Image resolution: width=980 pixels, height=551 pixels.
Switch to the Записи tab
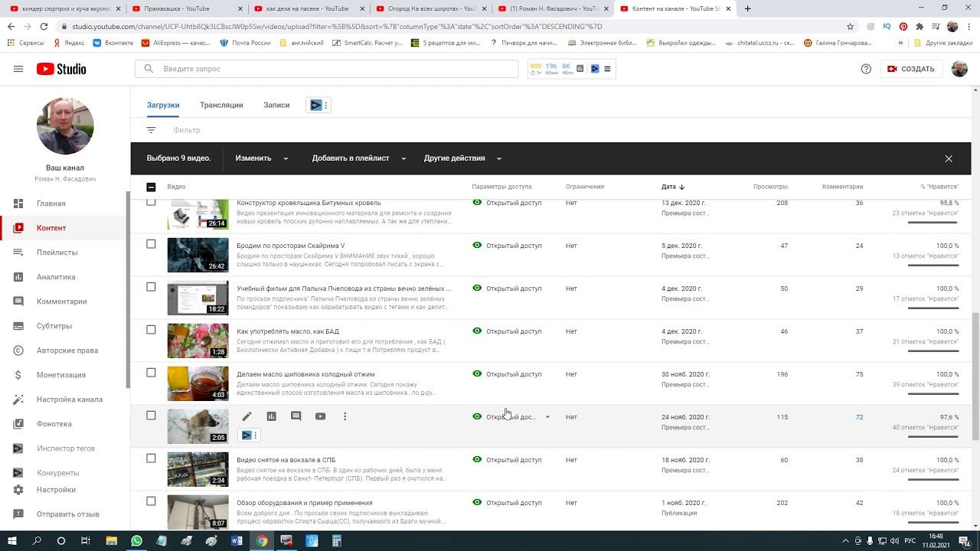point(276,105)
